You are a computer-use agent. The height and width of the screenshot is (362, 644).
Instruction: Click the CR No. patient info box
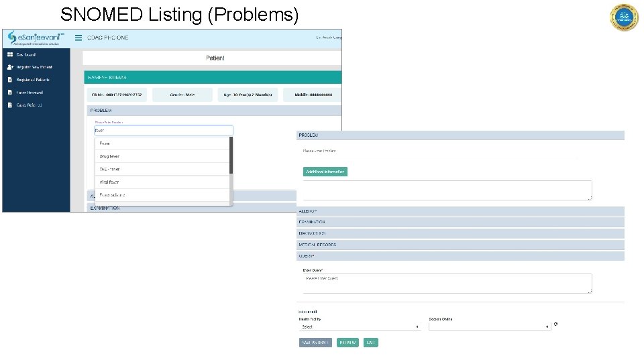click(x=117, y=95)
